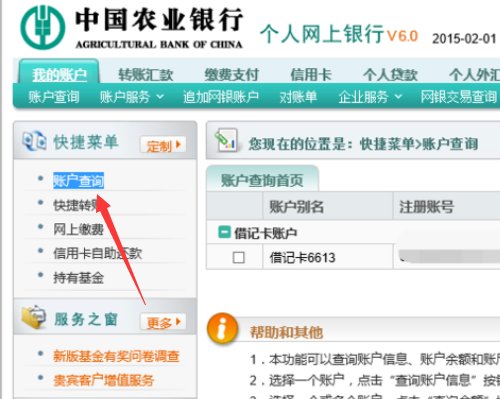
Task: Open the 个人贷款 tab
Action: point(390,74)
